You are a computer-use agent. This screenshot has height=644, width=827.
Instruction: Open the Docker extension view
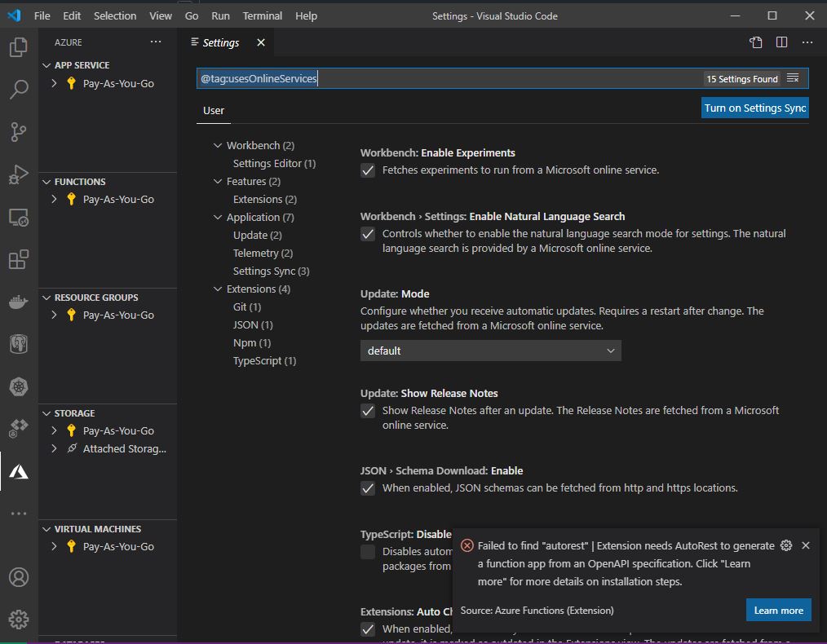pos(20,302)
